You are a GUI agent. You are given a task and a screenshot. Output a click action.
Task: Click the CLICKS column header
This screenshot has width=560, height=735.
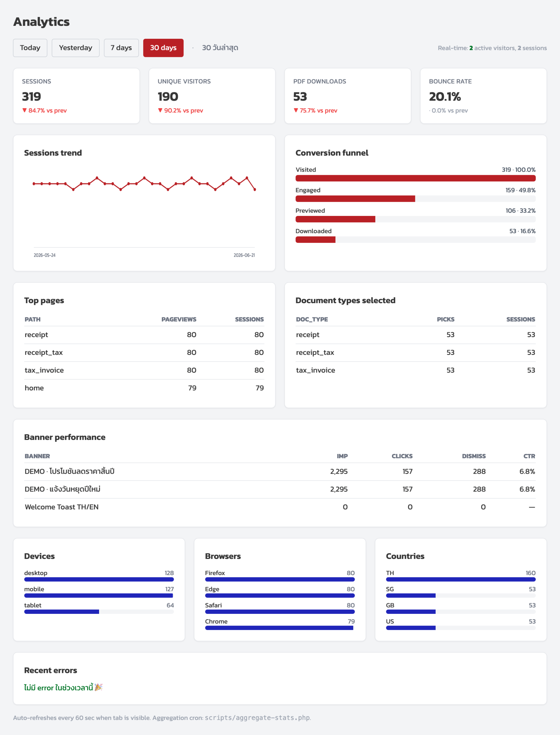(402, 456)
